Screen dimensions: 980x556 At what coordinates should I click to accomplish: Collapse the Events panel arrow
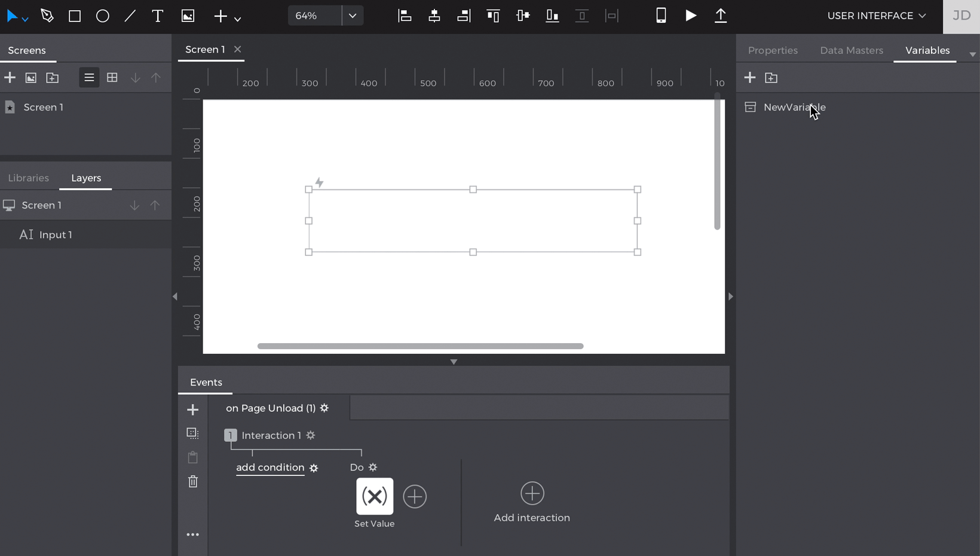pyautogui.click(x=454, y=362)
